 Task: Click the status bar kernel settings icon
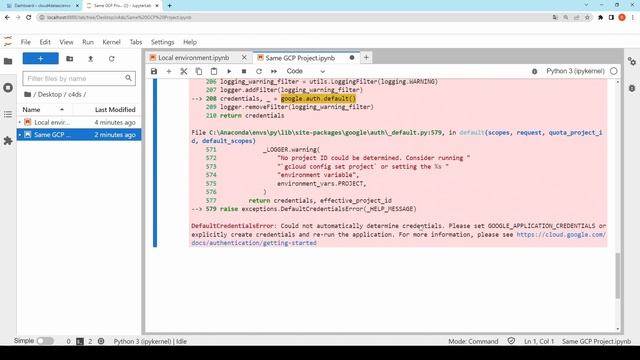click(101, 341)
